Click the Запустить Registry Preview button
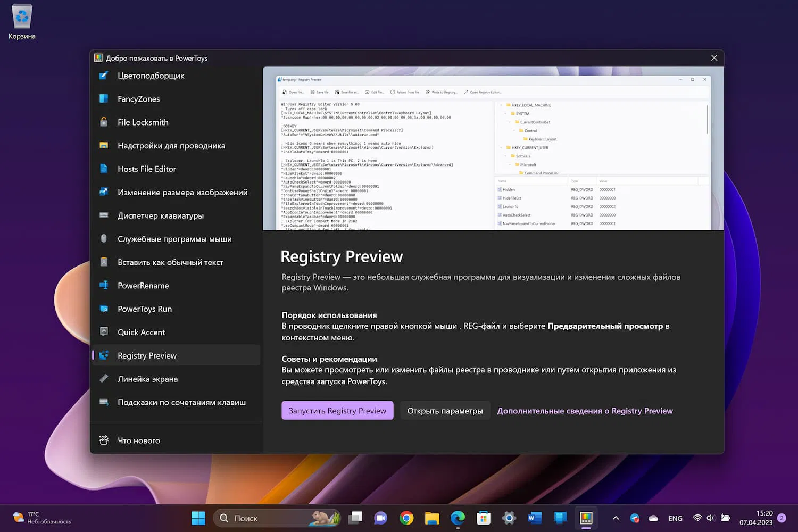This screenshot has height=532, width=798. [x=337, y=411]
